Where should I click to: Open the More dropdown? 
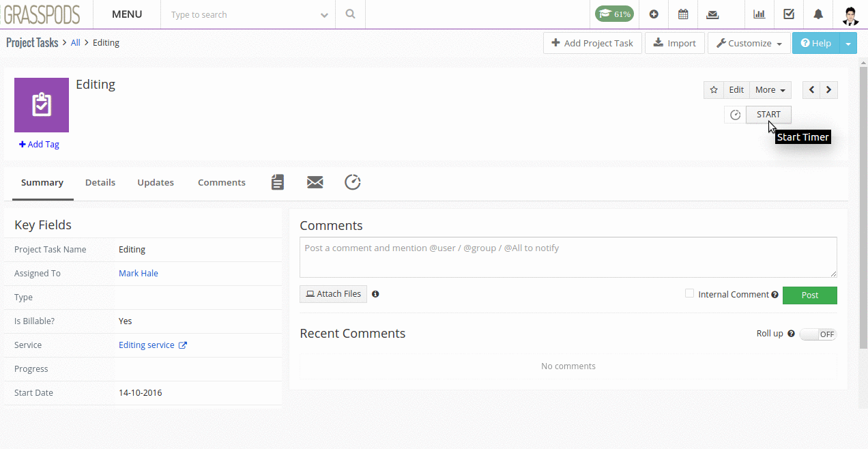tap(770, 90)
